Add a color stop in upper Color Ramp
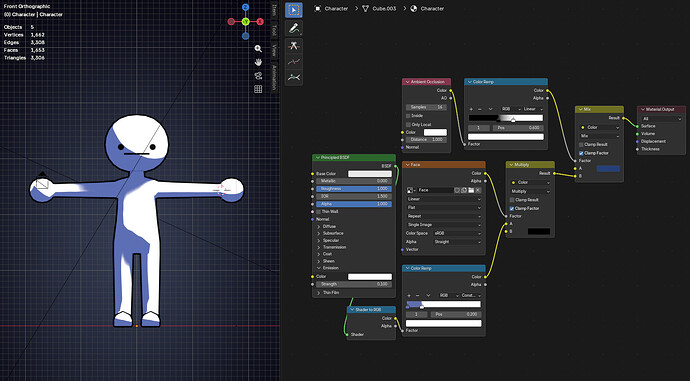 coord(471,109)
